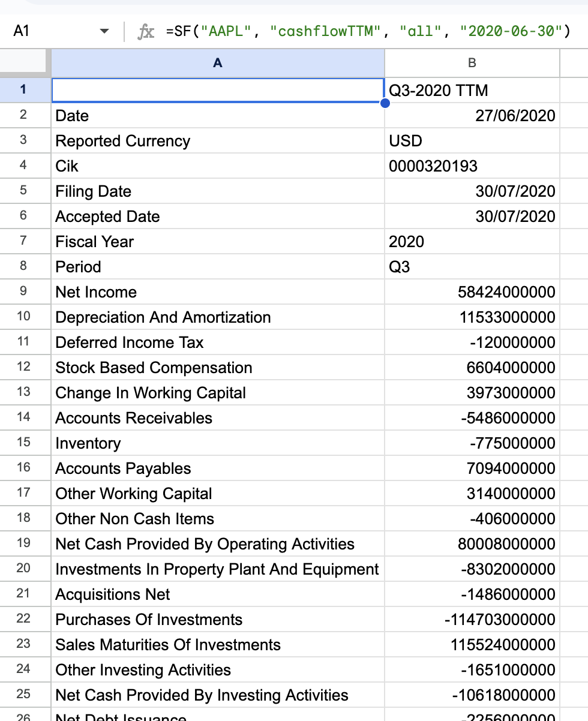Click the 'Filing Date' cell

[218, 191]
